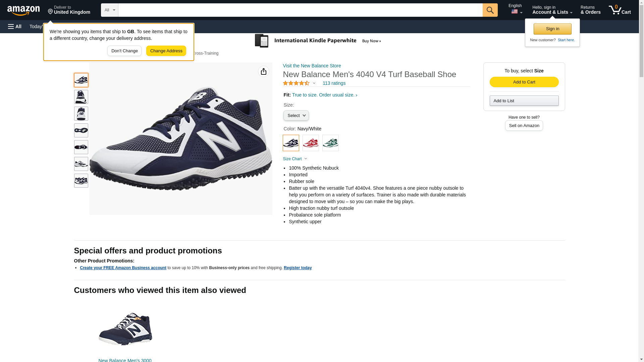Go to Amazon home via logo
The width and height of the screenshot is (644, 362).
(23, 10)
